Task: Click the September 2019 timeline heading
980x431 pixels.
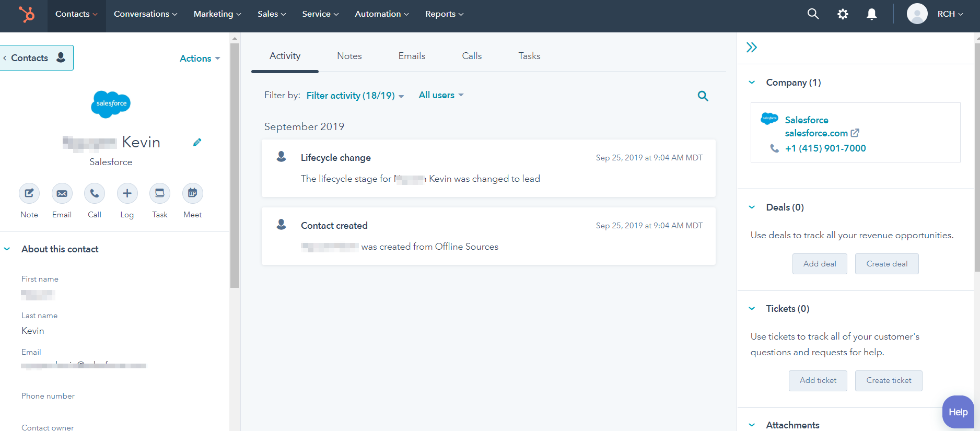Action: coord(304,127)
